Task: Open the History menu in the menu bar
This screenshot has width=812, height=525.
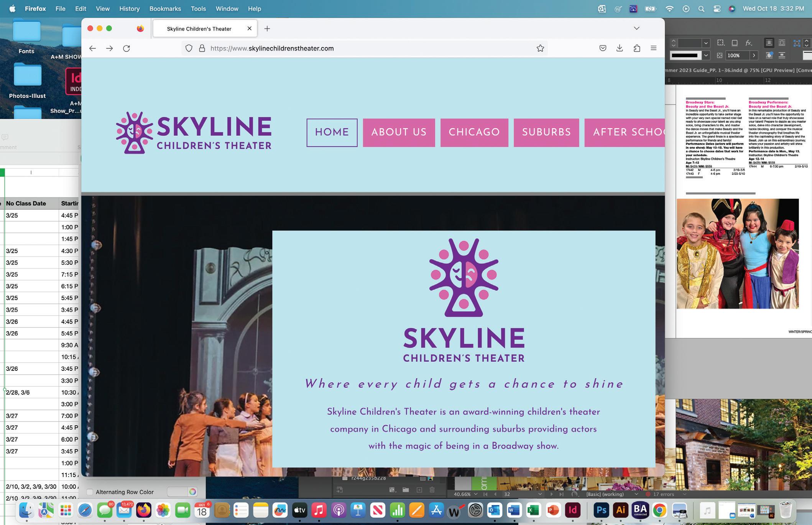Action: pyautogui.click(x=129, y=8)
